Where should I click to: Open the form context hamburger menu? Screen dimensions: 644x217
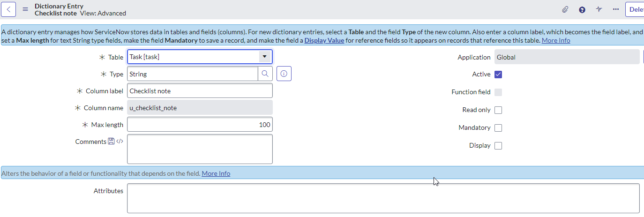[25, 9]
